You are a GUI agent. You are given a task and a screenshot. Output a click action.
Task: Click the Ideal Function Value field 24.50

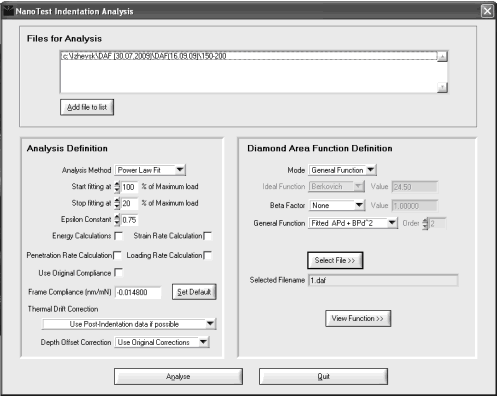point(415,187)
